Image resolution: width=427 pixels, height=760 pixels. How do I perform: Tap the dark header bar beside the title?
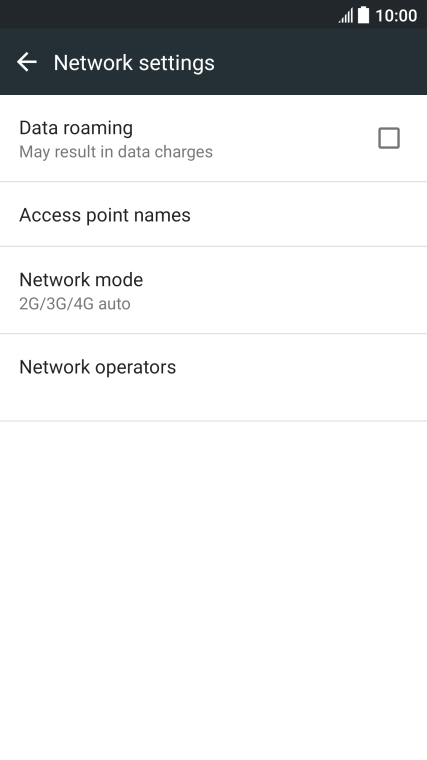point(320,62)
